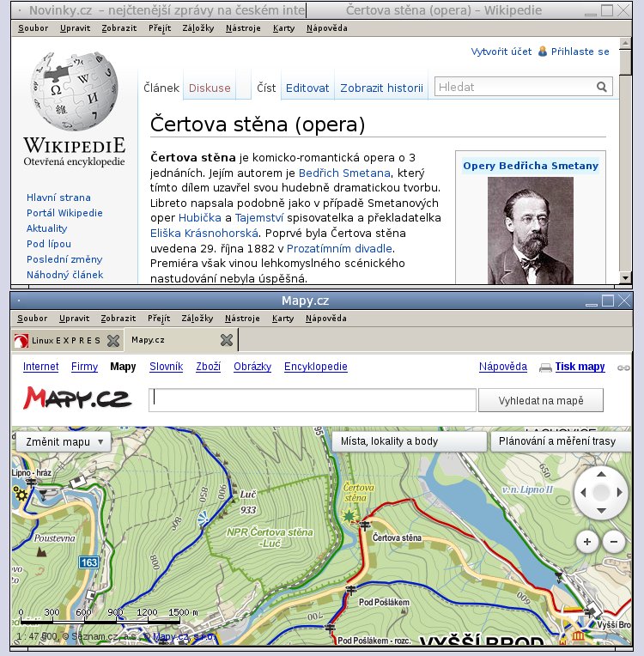Viewport: 644px width, 656px height.
Task: Click the Tisk mapy link
Action: [580, 367]
